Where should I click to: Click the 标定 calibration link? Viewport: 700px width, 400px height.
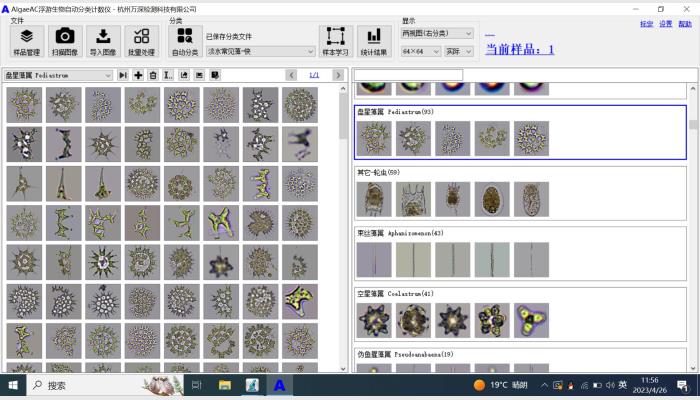[646, 24]
